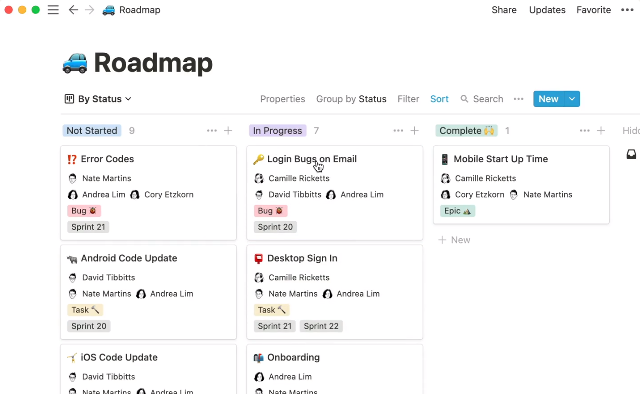Click the Epic tag on Mobile Start Up Time
Viewport: 640px width, 394px height.
(x=458, y=211)
